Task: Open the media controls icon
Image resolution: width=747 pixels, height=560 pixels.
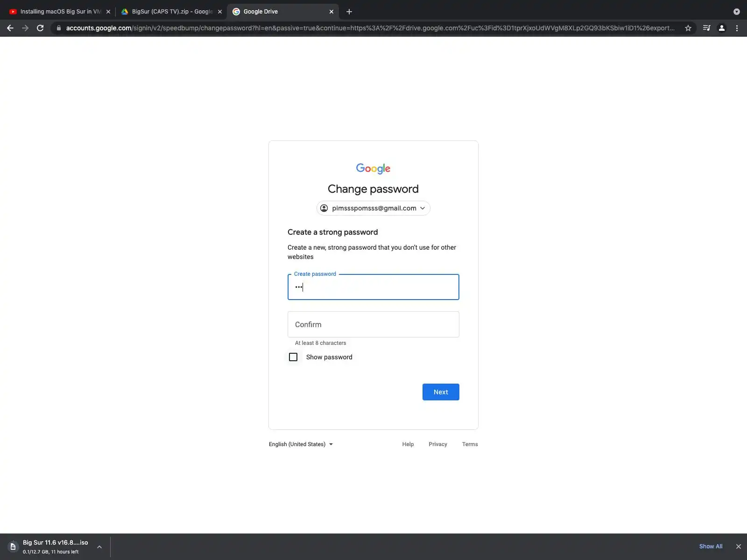Action: tap(706, 28)
